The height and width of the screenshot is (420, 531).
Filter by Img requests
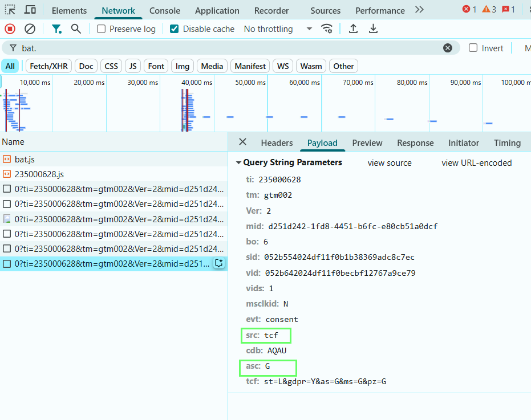pyautogui.click(x=182, y=66)
